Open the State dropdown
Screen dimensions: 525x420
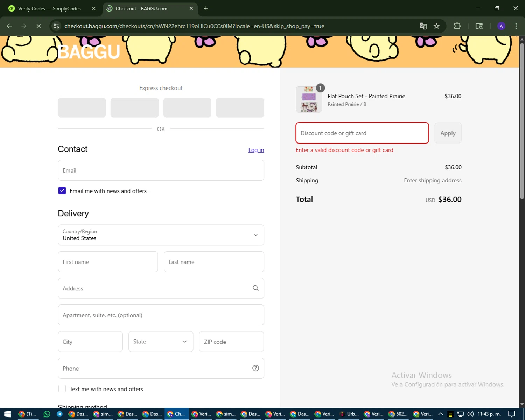[161, 342]
